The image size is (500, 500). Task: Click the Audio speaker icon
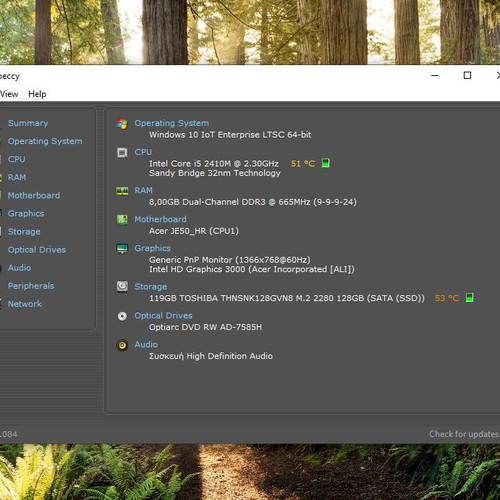[x=122, y=345]
